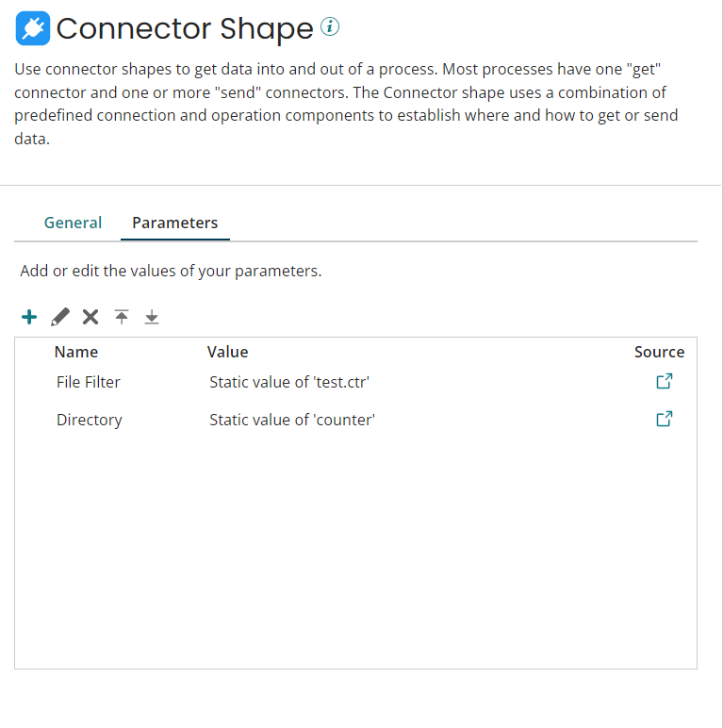Click the Source column header
This screenshot has width=723, height=728.
pyautogui.click(x=659, y=352)
